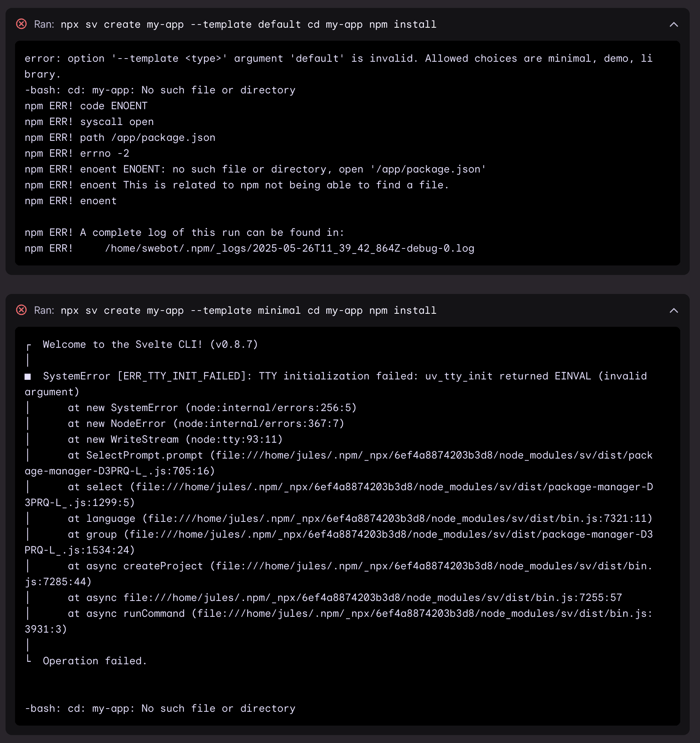Click the debug-0.log file path line

tap(289, 248)
